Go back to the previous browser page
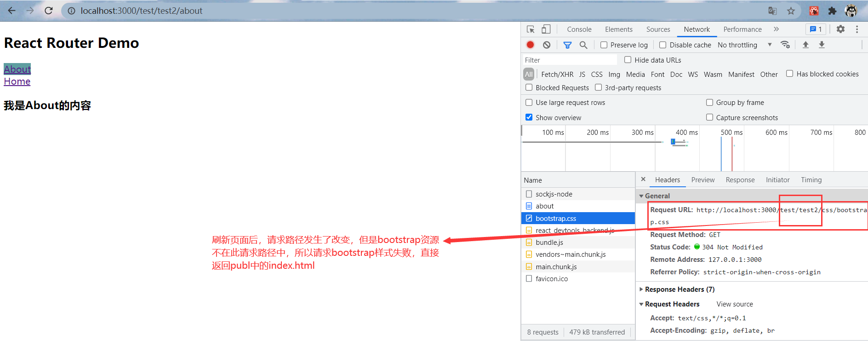Viewport: 868px width, 341px height. tap(11, 11)
